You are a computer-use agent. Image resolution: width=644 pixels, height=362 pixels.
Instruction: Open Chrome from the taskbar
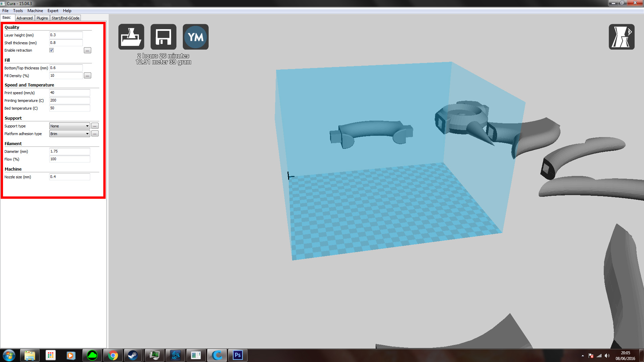click(x=113, y=355)
